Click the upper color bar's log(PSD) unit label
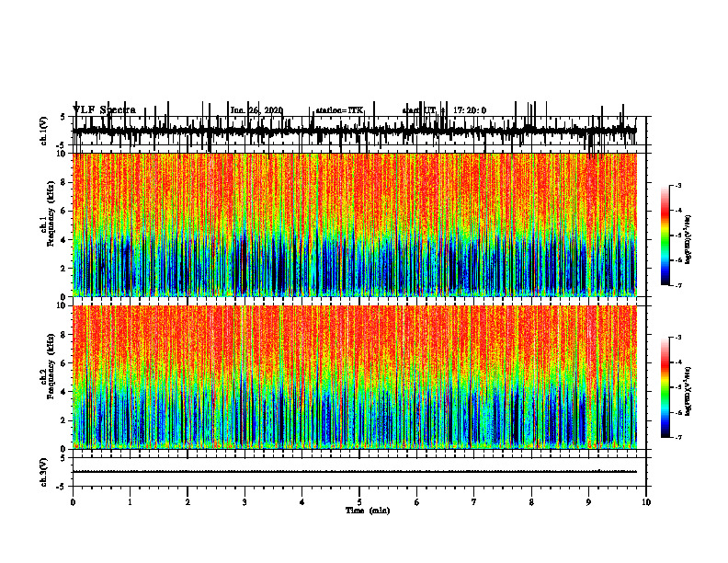 tap(688, 239)
